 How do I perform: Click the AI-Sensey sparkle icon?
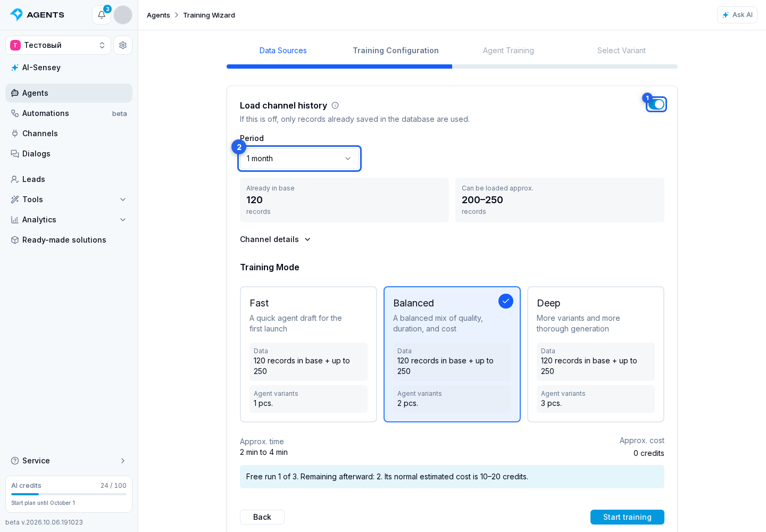(15, 68)
